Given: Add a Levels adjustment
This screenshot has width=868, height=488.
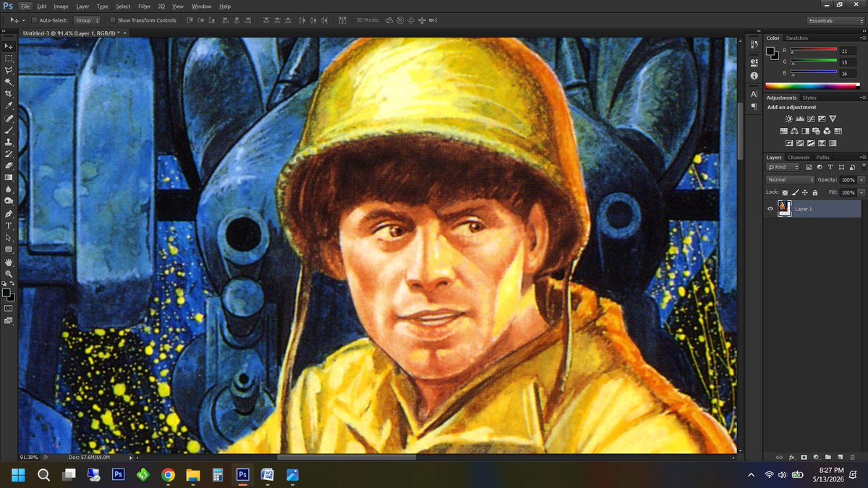Looking at the screenshot, I should click(x=799, y=118).
